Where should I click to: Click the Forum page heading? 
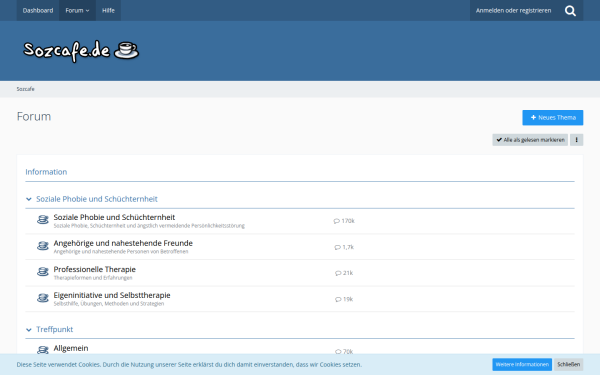(x=34, y=116)
